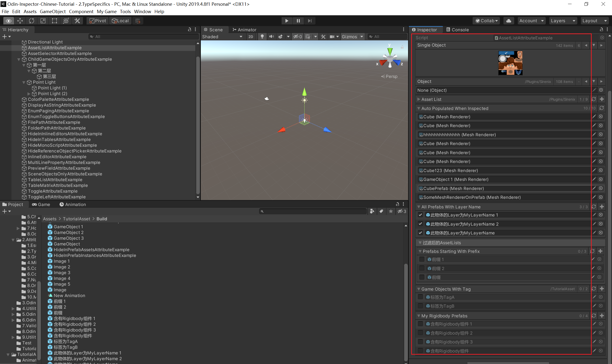Add item to All Prefabs With Layer Name
The image size is (612, 364).
point(602,207)
